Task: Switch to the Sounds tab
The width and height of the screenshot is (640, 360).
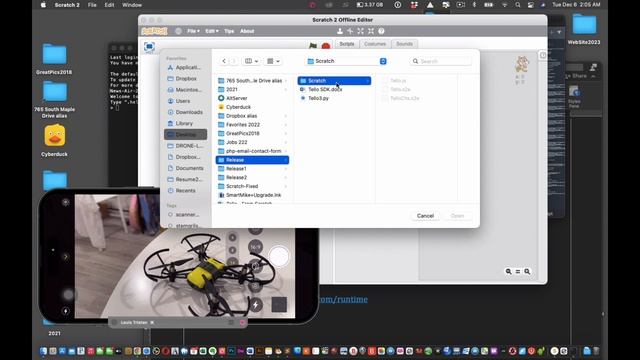Action: tap(404, 44)
